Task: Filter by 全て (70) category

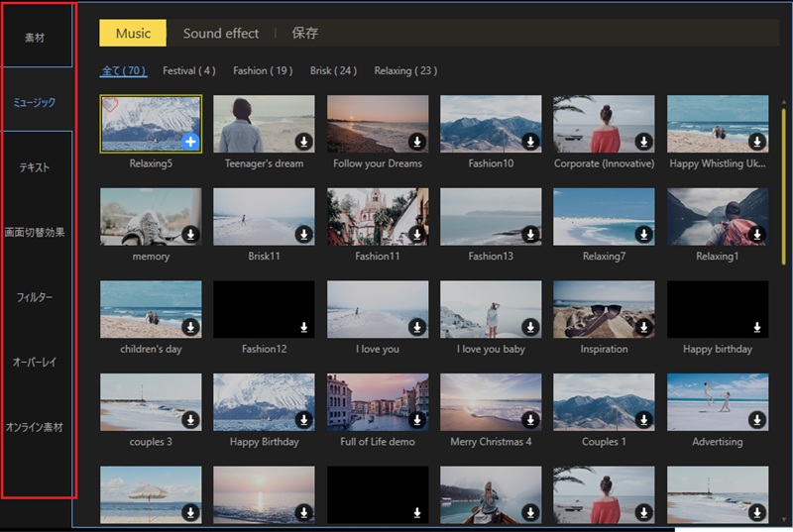Action: (123, 70)
